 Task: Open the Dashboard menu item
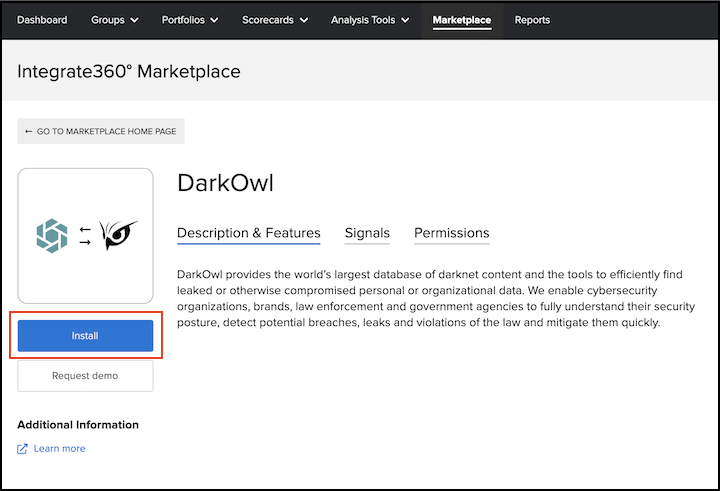click(x=42, y=20)
